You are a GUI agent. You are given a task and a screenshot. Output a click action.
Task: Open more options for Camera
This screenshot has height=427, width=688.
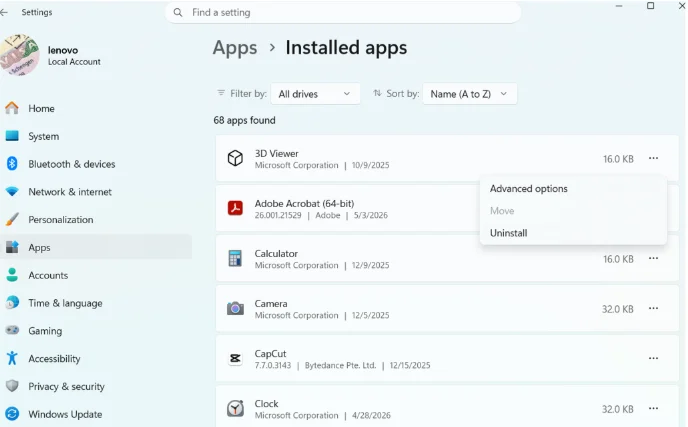pos(653,309)
